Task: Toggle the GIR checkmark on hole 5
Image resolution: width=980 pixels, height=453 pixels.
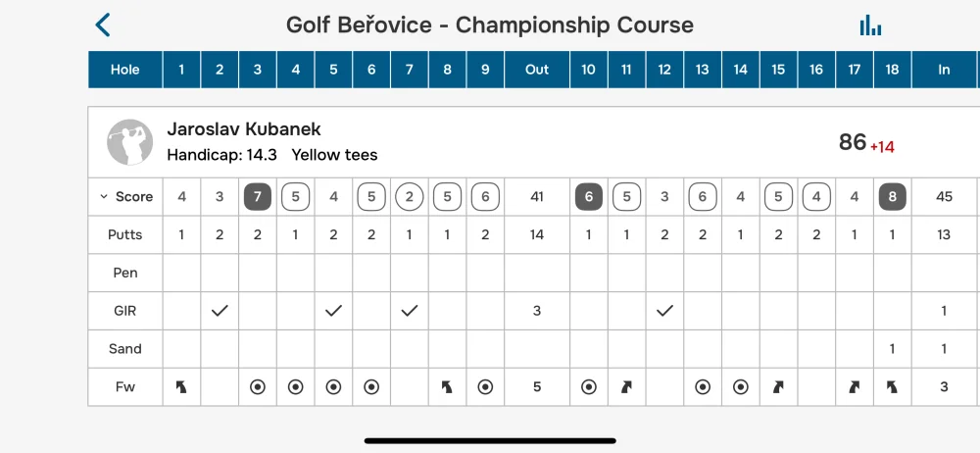Action: (334, 311)
